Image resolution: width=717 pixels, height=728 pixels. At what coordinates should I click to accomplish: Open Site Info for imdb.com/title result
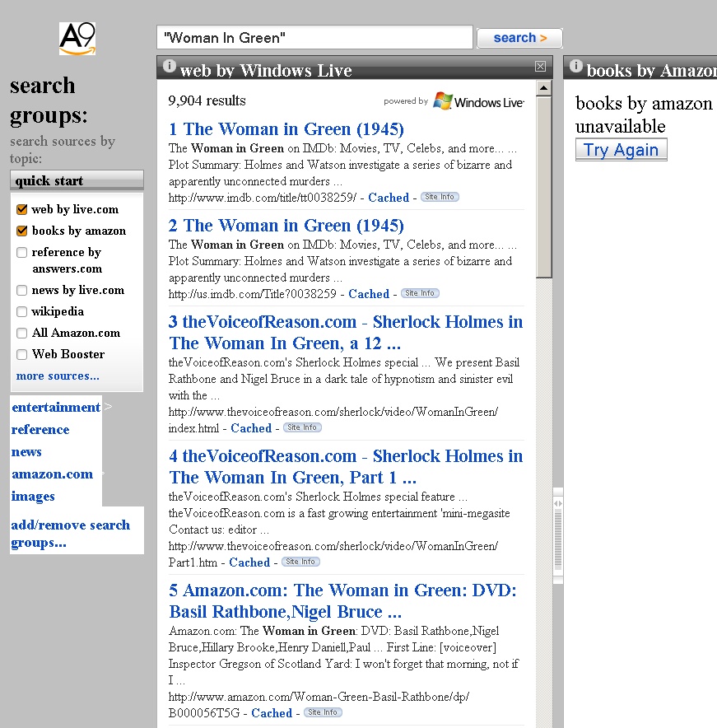pos(440,197)
